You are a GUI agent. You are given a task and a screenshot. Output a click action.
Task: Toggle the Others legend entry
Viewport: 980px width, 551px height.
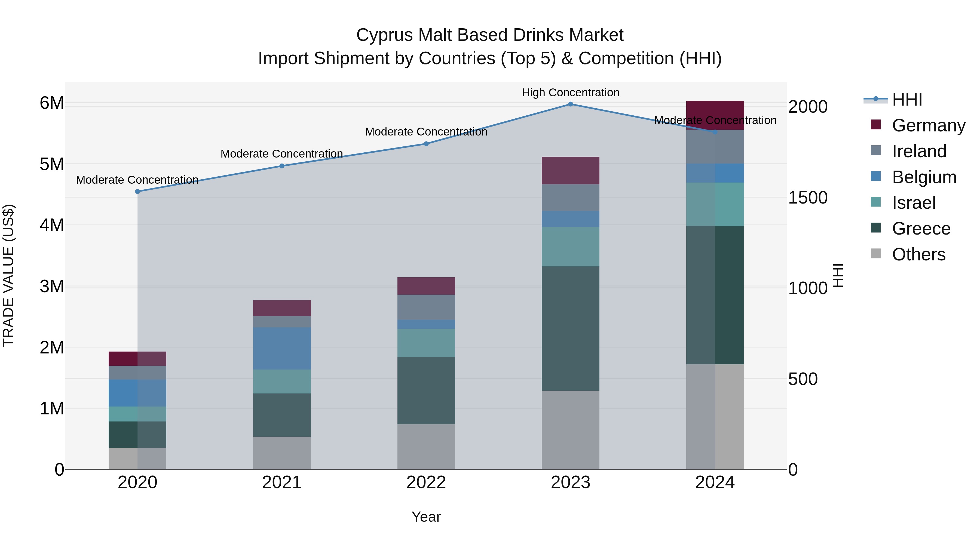(x=918, y=254)
